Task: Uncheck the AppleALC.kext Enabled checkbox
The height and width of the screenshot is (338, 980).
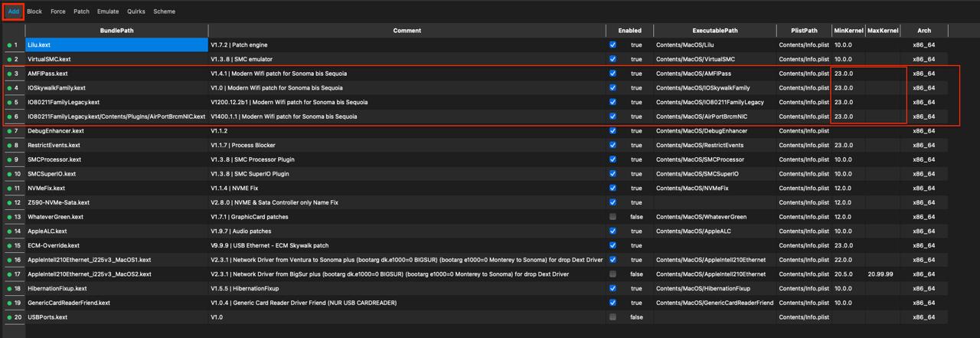Action: click(x=612, y=231)
